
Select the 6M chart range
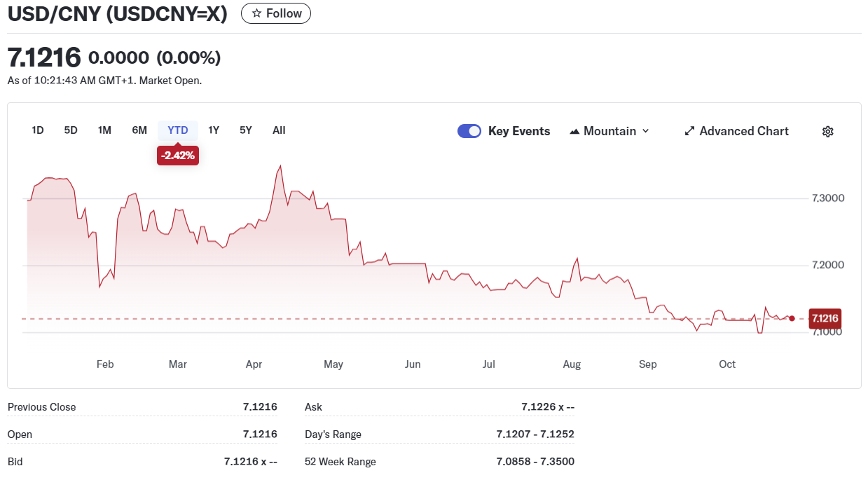coord(139,130)
